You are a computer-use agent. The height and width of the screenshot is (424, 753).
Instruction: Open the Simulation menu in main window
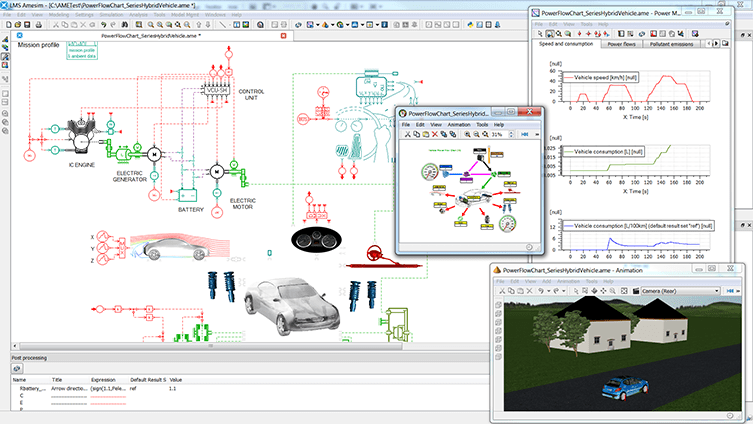111,15
